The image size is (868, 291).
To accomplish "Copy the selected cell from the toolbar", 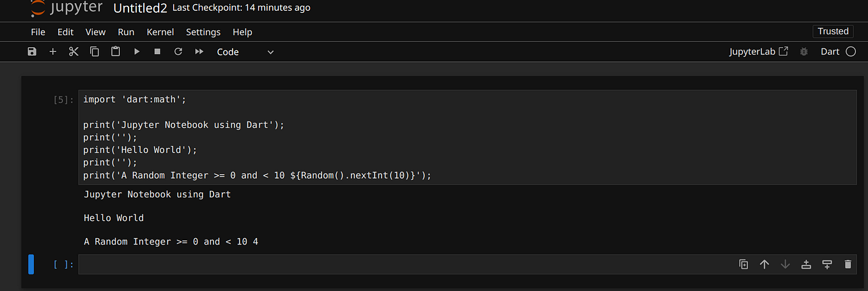I will pyautogui.click(x=95, y=52).
